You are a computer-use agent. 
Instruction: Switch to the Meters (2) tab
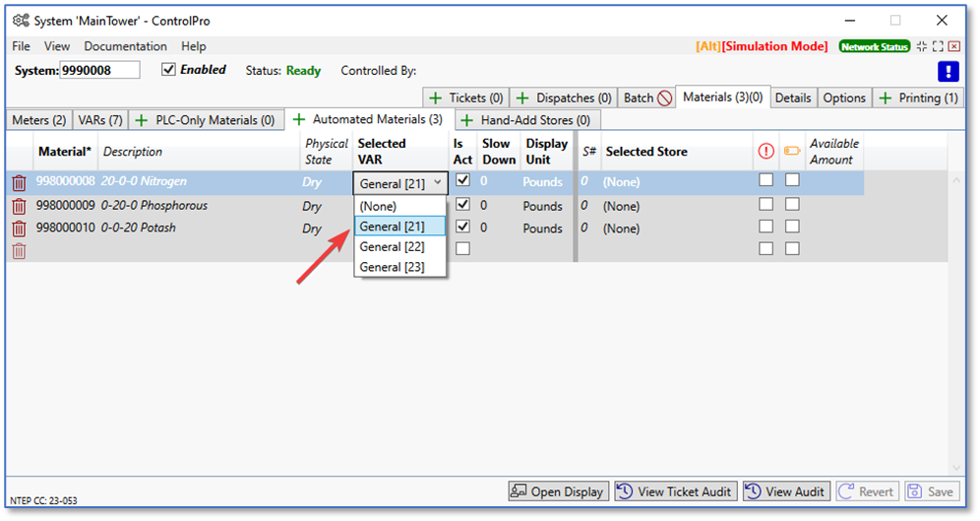pyautogui.click(x=39, y=120)
